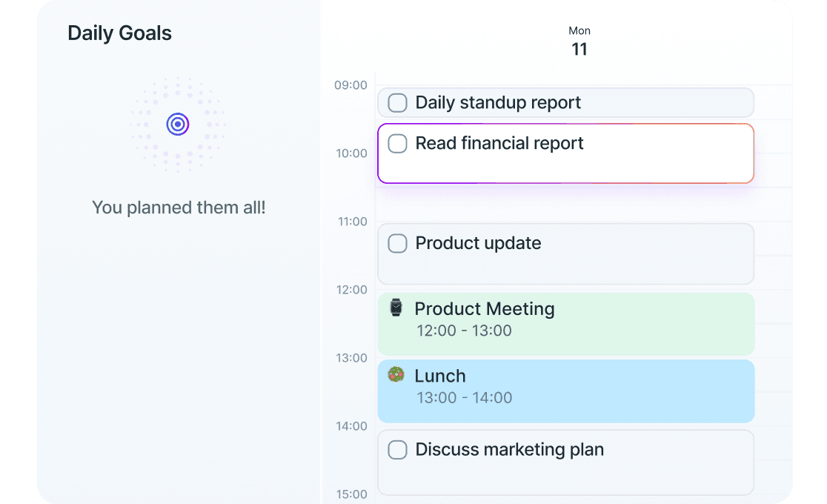The image size is (827, 504).
Task: Open the Discuss marketing plan task title
Action: point(510,449)
